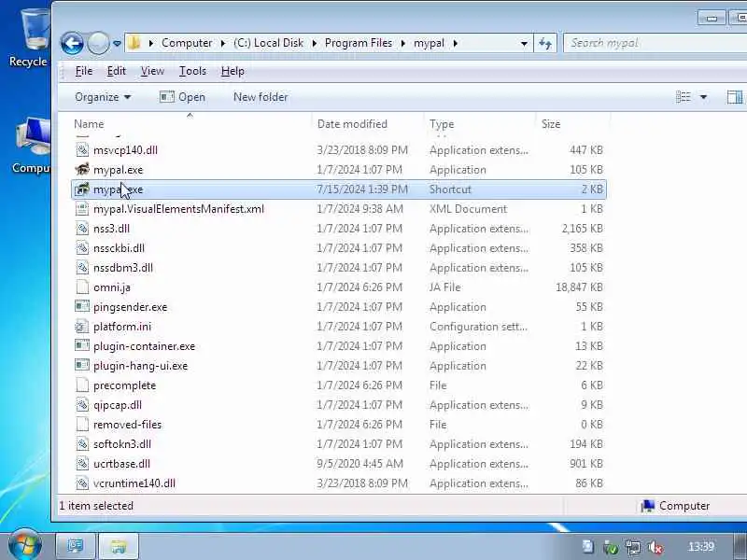Open the Help menu
This screenshot has height=560, width=747.
[233, 71]
